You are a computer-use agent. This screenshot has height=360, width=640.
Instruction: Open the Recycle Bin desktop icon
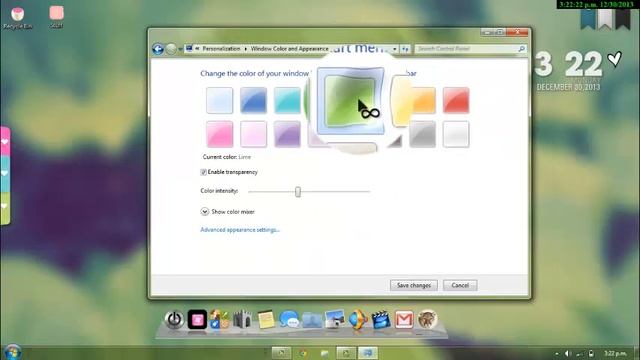click(x=18, y=17)
